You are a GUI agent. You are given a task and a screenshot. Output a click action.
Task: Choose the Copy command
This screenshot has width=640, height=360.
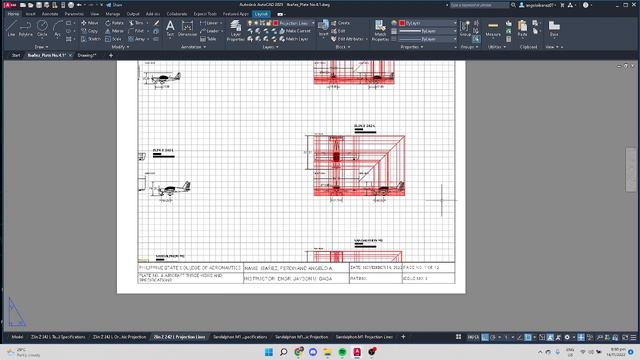[x=89, y=31]
